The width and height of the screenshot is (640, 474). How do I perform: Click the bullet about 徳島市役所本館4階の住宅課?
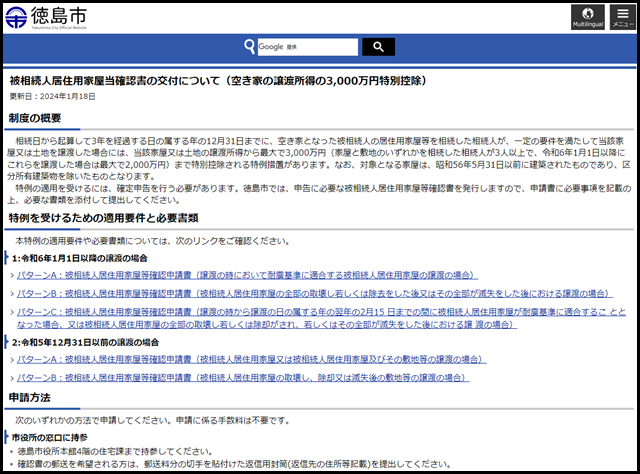coord(115,452)
